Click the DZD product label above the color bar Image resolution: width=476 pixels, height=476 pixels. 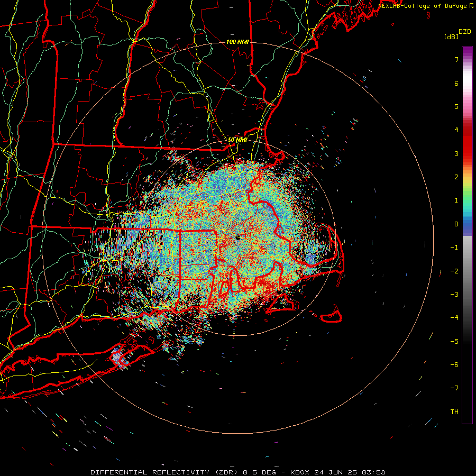click(x=465, y=31)
